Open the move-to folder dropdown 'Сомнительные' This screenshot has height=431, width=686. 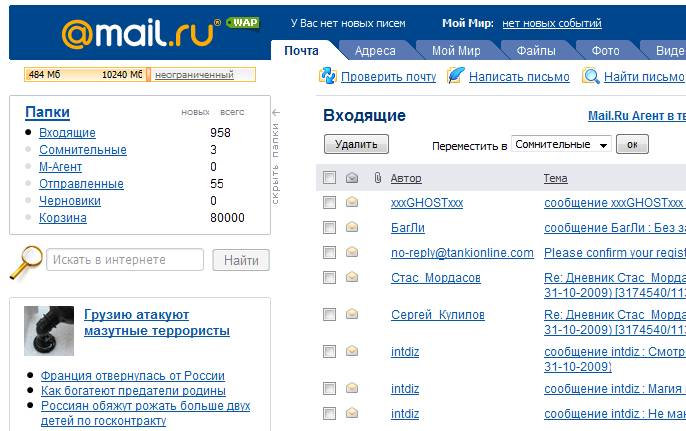pyautogui.click(x=561, y=144)
